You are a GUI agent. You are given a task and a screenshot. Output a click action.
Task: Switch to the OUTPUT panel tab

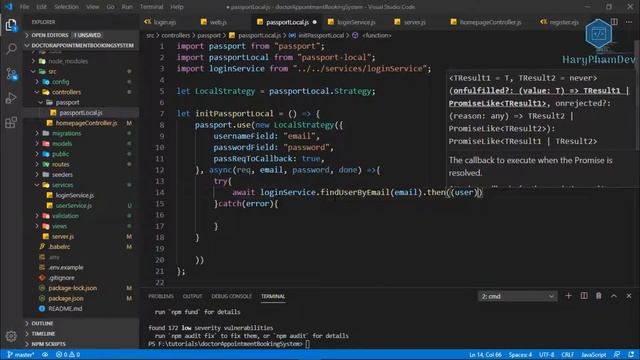(192, 296)
